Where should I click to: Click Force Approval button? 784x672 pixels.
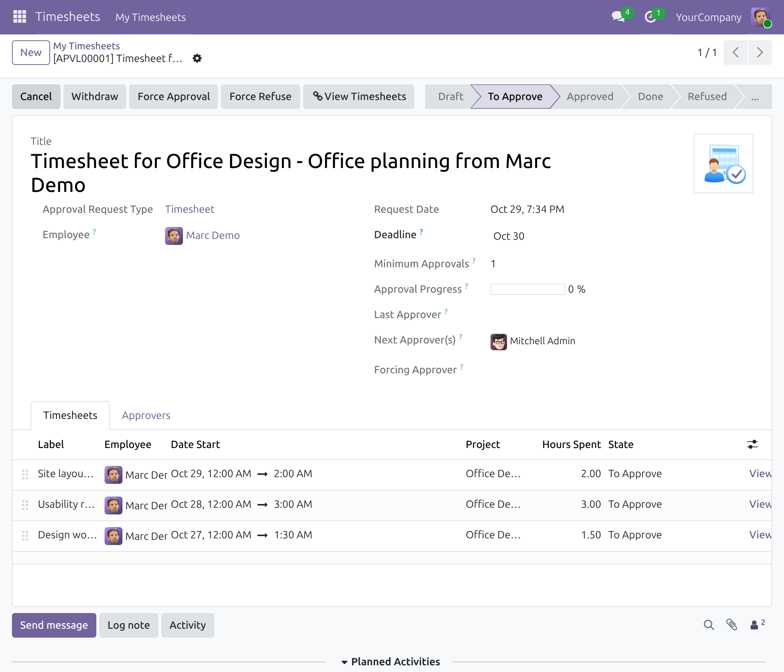click(174, 96)
